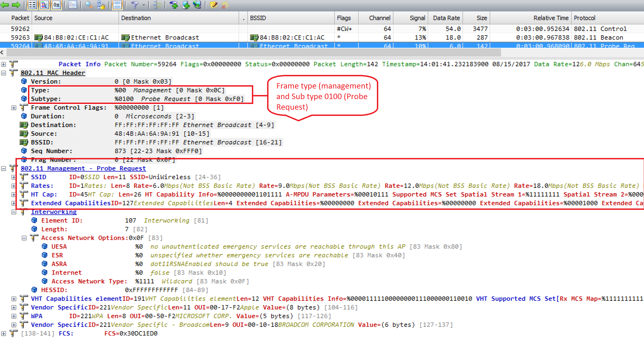This screenshot has width=644, height=348.
Task: Expand the SSID UniWireless field
Action: 14,177
